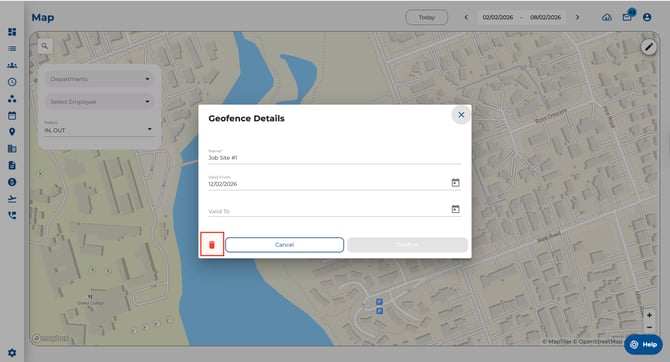This screenshot has width=670, height=362.
Task: Open the building icon in the sidebar
Action: tap(12, 149)
